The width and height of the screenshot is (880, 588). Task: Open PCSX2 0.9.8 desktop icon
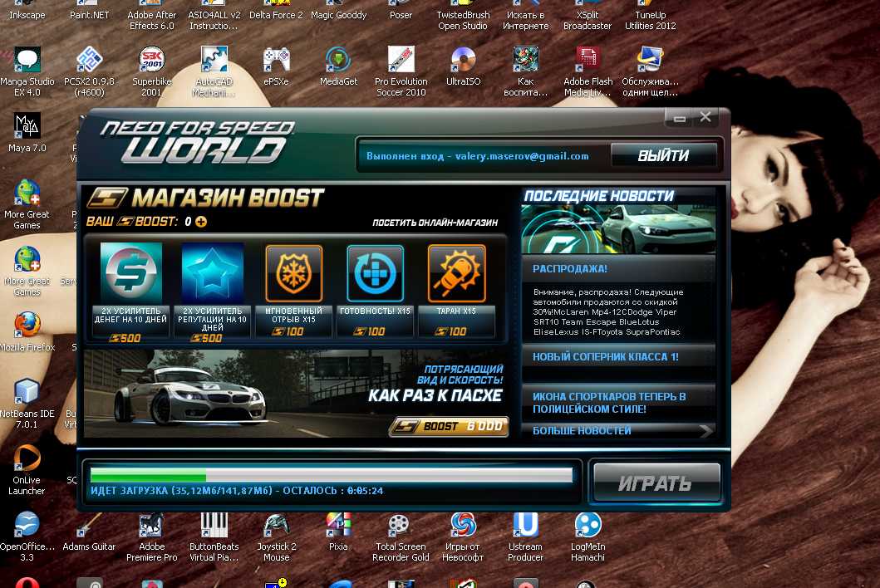click(89, 71)
